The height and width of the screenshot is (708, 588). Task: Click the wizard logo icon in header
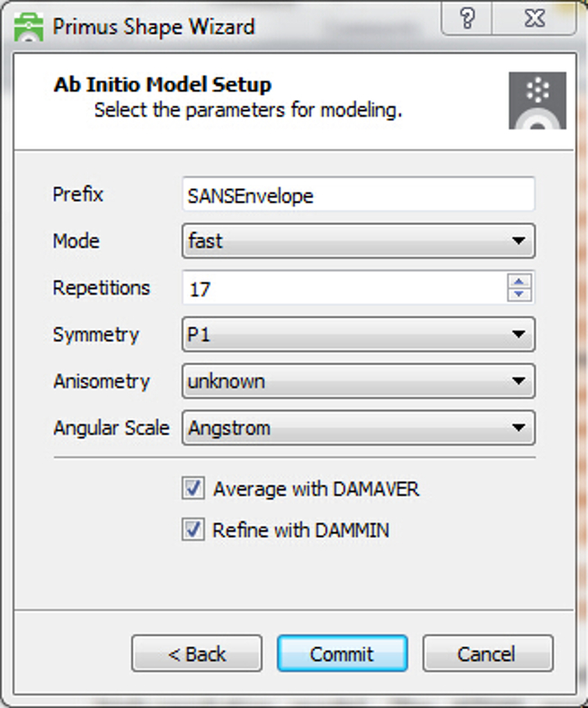(x=537, y=100)
